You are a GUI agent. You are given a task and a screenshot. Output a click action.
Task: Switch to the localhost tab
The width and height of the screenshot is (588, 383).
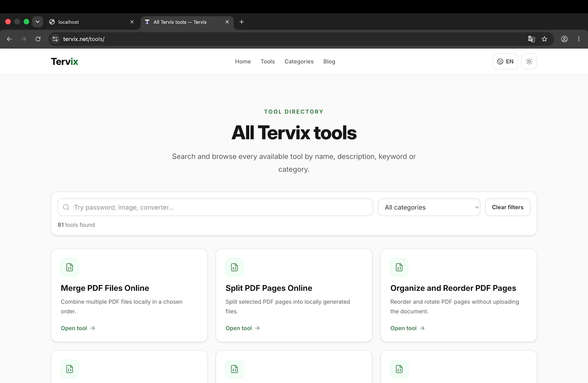coord(92,22)
